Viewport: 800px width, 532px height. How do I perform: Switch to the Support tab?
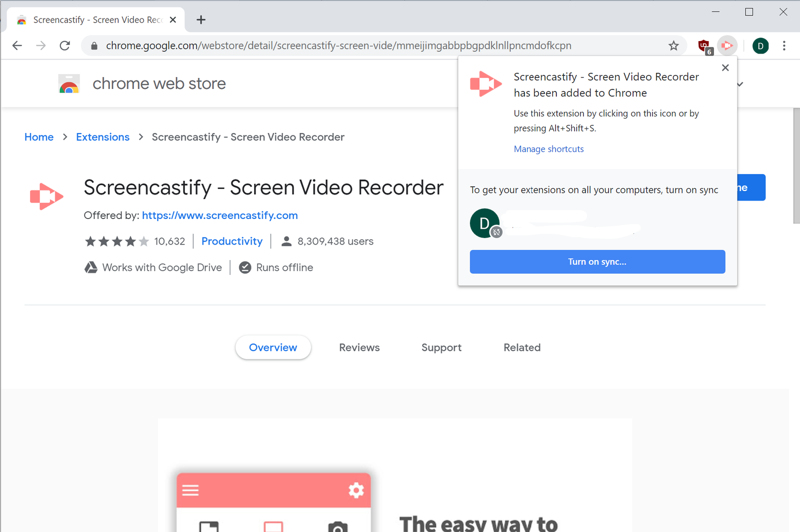pos(441,347)
